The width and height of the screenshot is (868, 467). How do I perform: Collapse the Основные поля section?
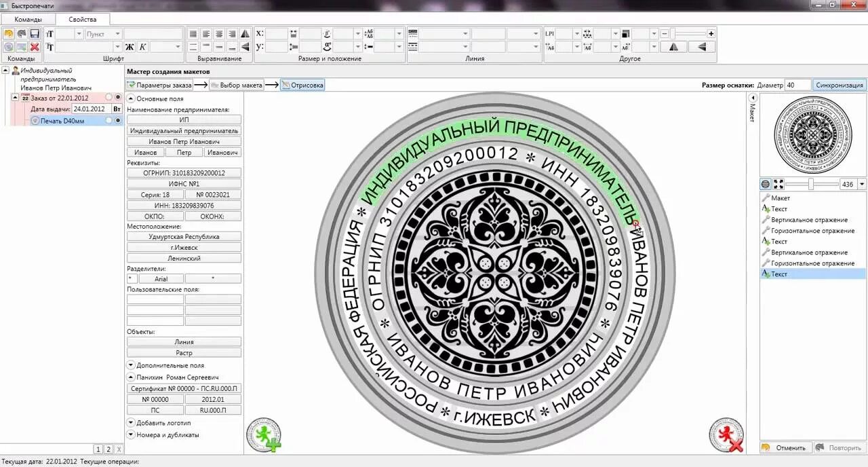(x=131, y=98)
